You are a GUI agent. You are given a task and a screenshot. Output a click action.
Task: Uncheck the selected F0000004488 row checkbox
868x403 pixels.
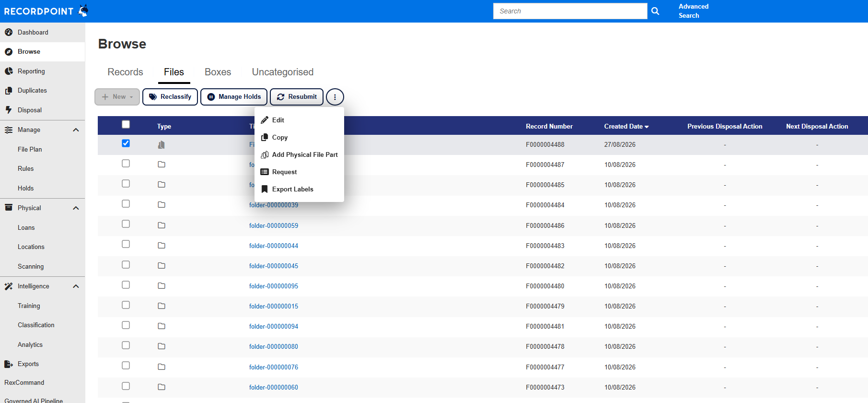pos(126,143)
